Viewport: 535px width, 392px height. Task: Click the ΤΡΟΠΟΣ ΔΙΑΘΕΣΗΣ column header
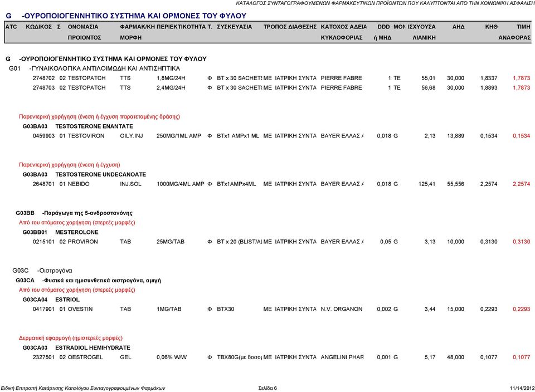pyautogui.click(x=290, y=27)
